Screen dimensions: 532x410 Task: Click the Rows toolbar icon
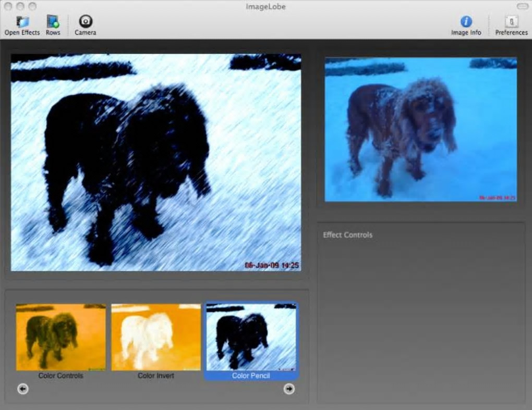coord(53,22)
